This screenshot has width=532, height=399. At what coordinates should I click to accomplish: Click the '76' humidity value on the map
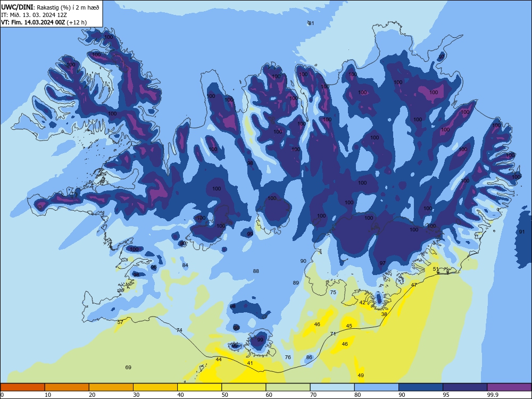point(288,358)
